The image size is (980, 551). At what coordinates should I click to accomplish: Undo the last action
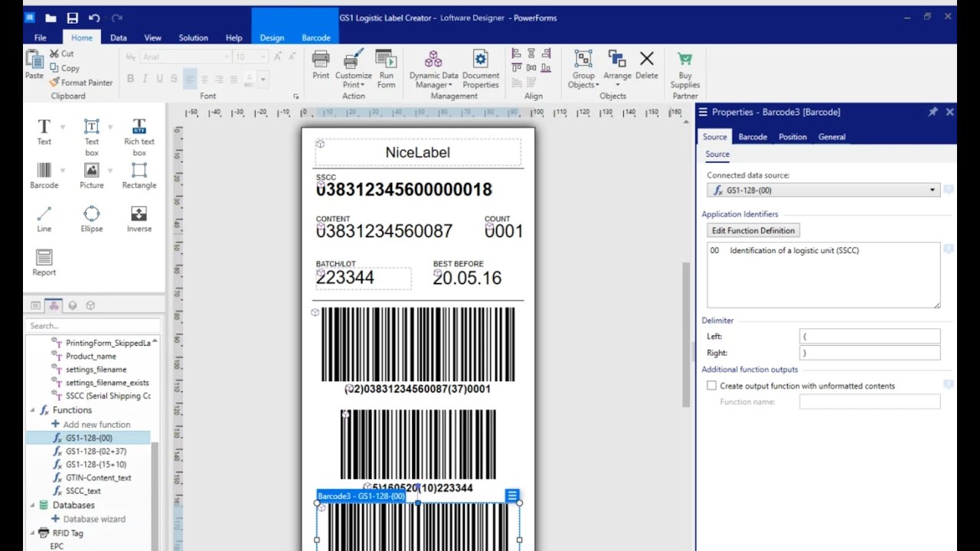(94, 18)
